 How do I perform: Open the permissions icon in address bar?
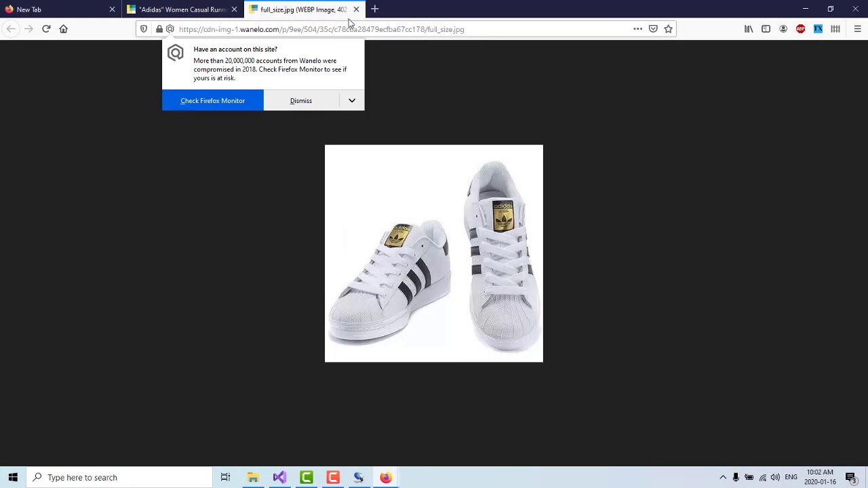pyautogui.click(x=170, y=29)
